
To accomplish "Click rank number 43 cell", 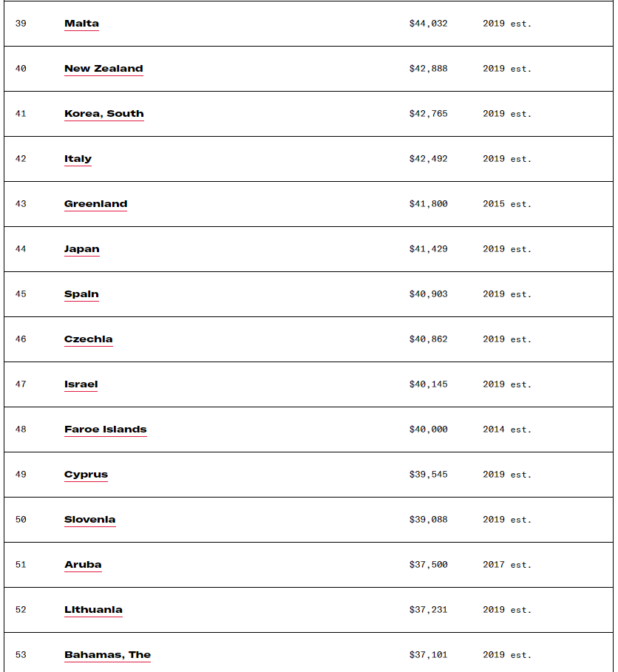I will (21, 204).
